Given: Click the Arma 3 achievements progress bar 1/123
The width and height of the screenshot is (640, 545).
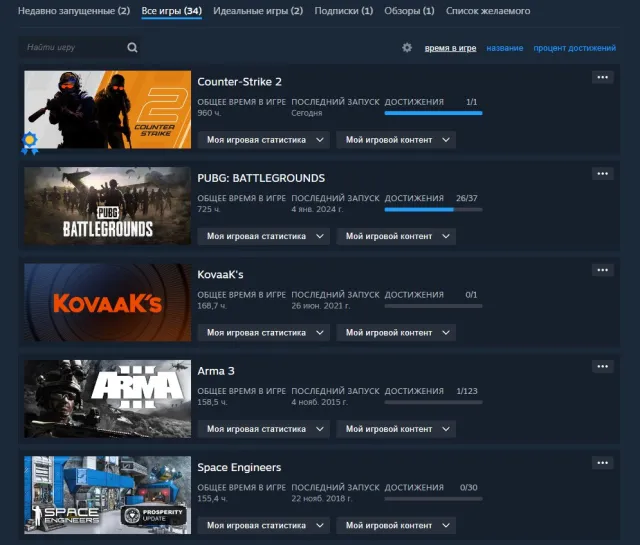Looking at the screenshot, I should (x=433, y=402).
